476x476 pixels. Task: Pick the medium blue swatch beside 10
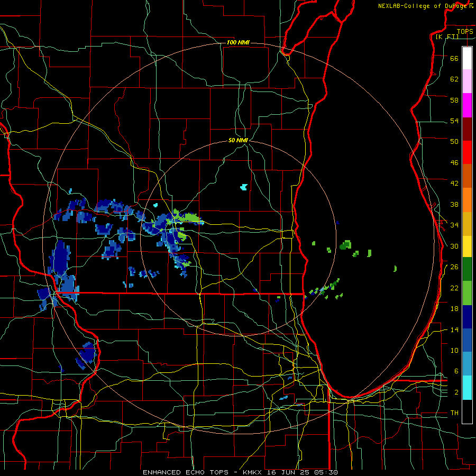pos(467,341)
